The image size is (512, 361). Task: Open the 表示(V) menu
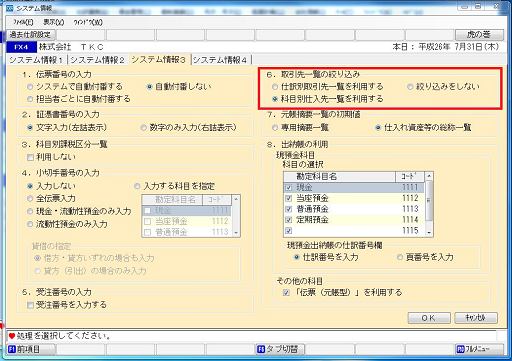54,22
